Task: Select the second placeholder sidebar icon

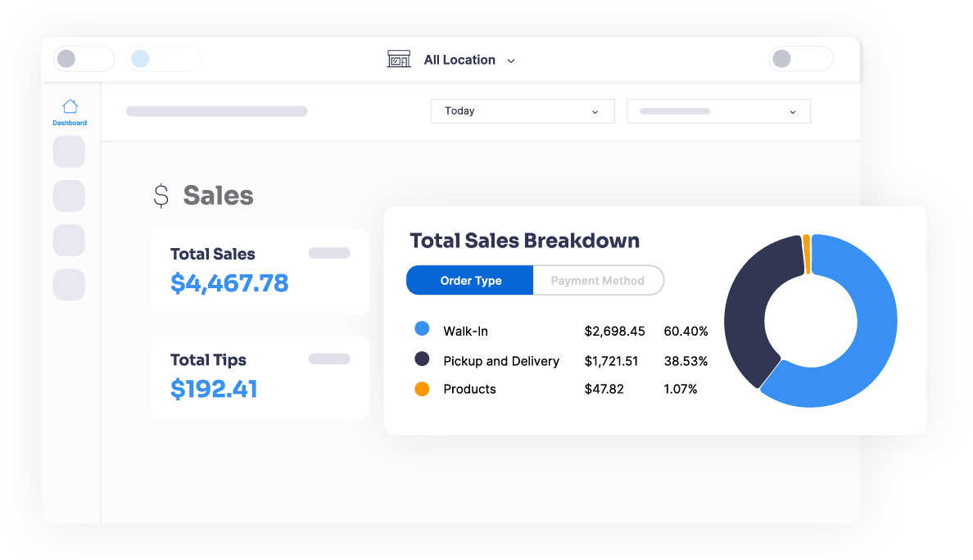Action: (x=69, y=196)
